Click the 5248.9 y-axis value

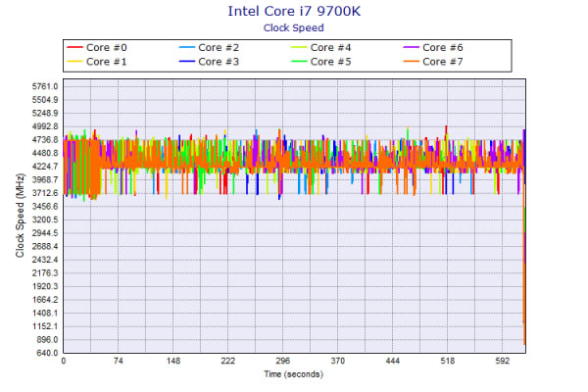click(45, 114)
